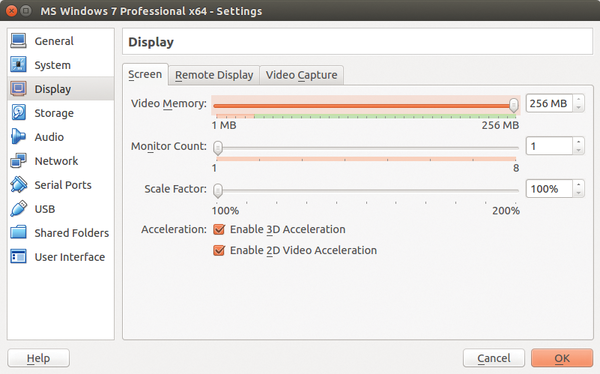
Task: Increase Monitor Count with up arrow
Action: 579,142
